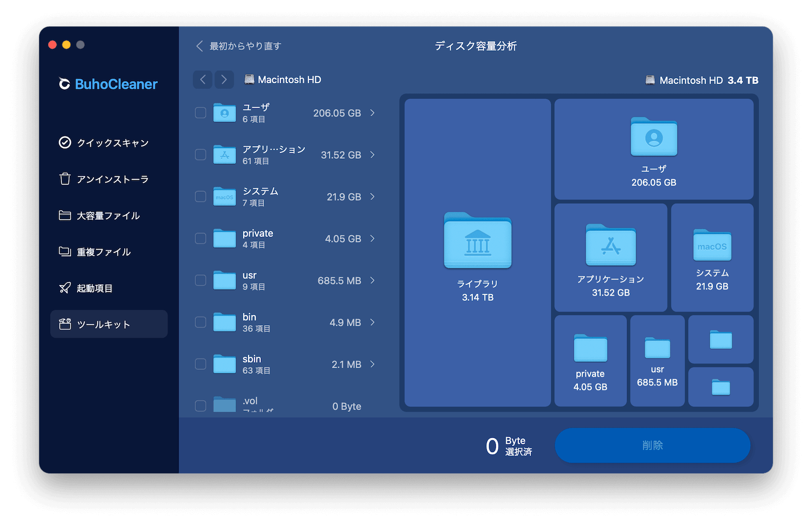Open the クイックスキャン sidebar item
Image resolution: width=812 pixels, height=525 pixels.
click(x=112, y=143)
